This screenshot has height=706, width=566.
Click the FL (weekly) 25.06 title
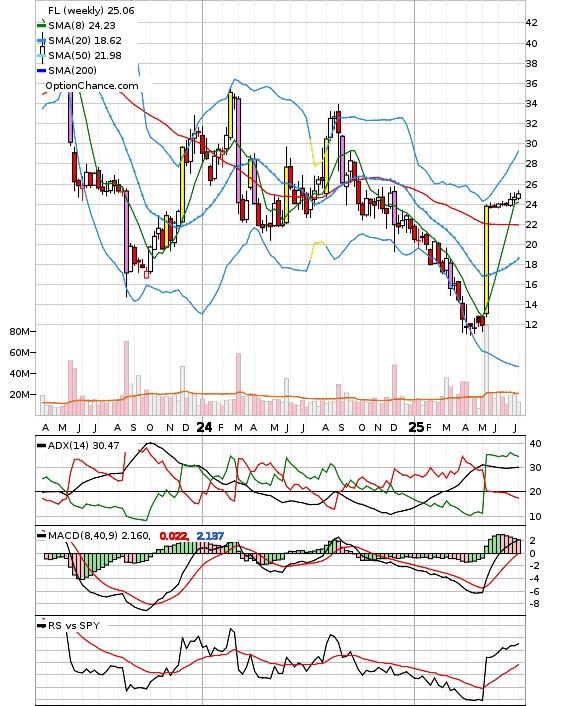(x=91, y=10)
